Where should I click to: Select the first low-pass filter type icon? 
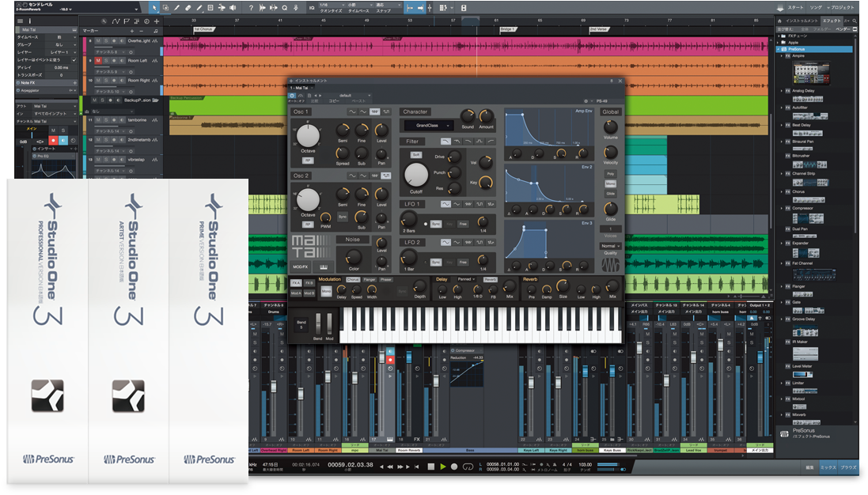[x=445, y=141]
